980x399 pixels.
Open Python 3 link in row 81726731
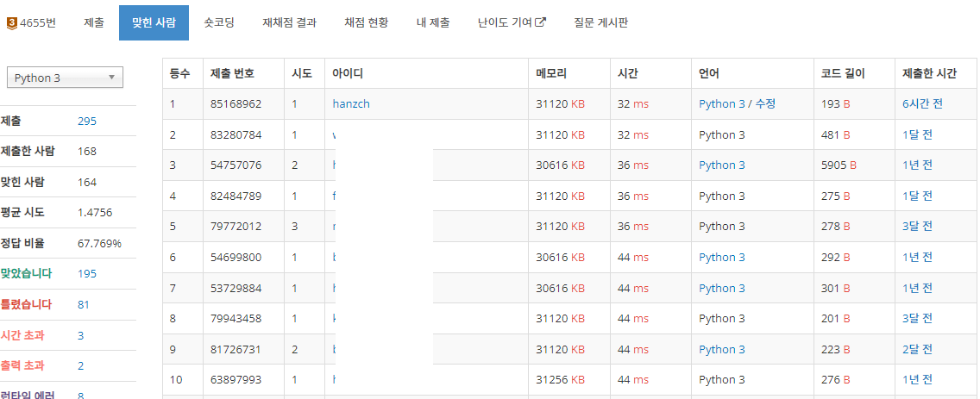coord(722,349)
